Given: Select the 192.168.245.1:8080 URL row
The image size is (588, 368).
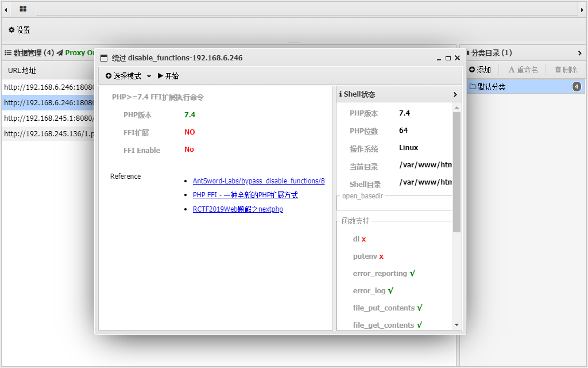Looking at the screenshot, I should click(48, 118).
